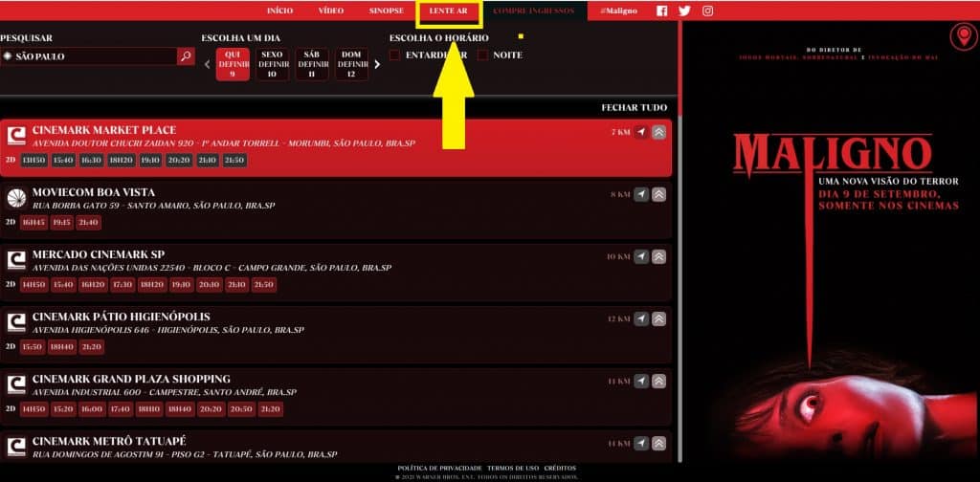Click the Cinemark Metrô Tatuapé title
The width and height of the screenshot is (980, 482).
109,441
